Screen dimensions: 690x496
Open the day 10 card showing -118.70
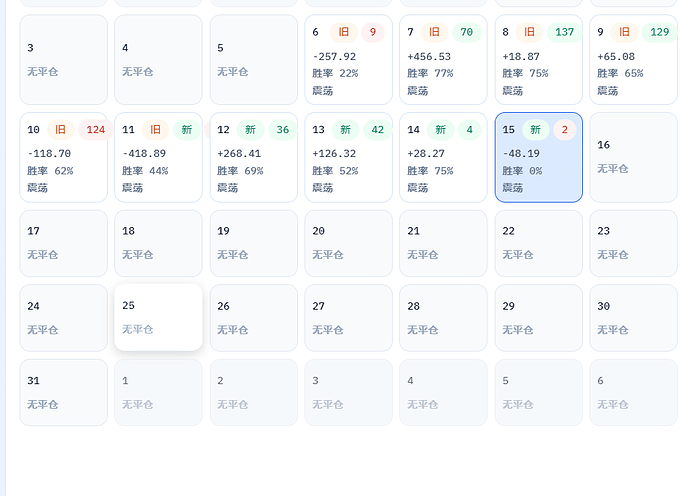(x=63, y=158)
